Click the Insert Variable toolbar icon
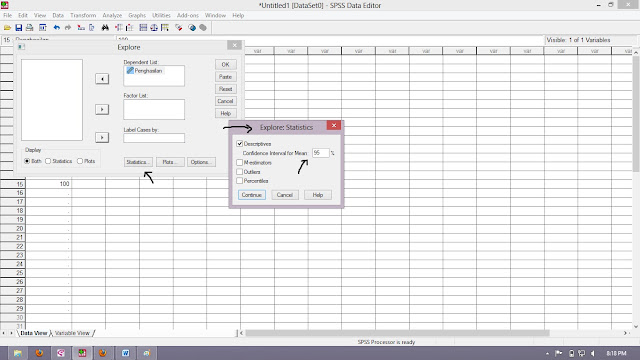This screenshot has height=360, width=640. click(129, 28)
